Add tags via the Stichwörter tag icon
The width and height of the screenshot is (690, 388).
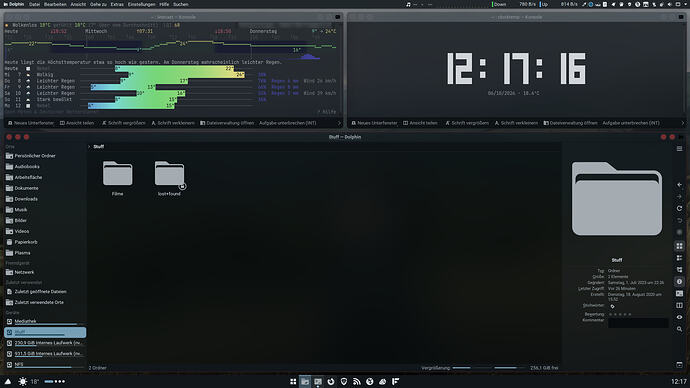[x=612, y=306]
